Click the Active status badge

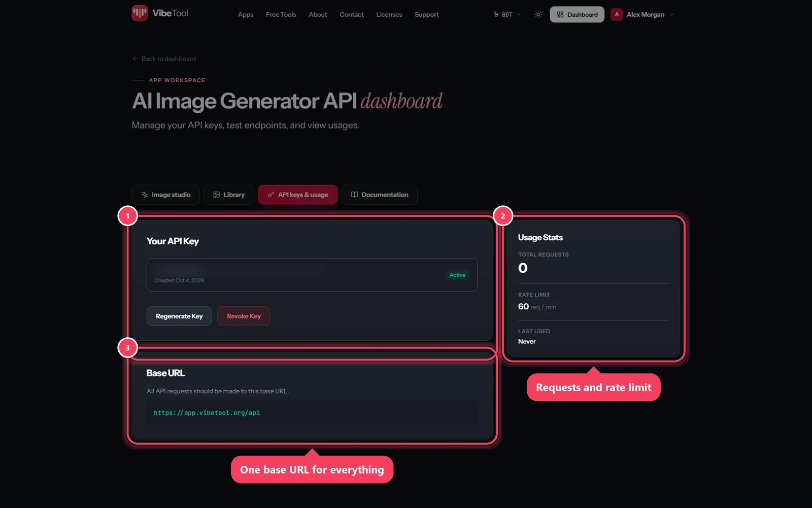(457, 275)
